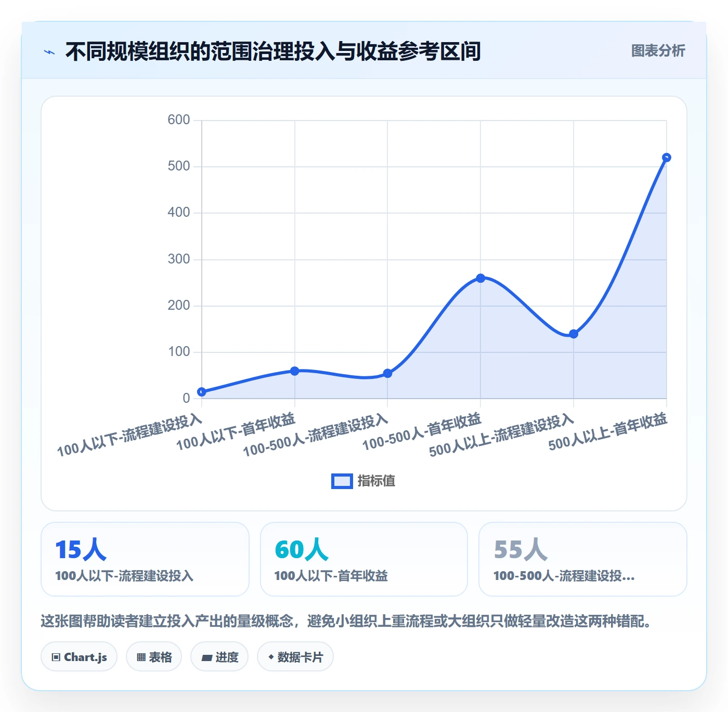Click the y-axis value 500
The height and width of the screenshot is (712, 728).
[179, 166]
